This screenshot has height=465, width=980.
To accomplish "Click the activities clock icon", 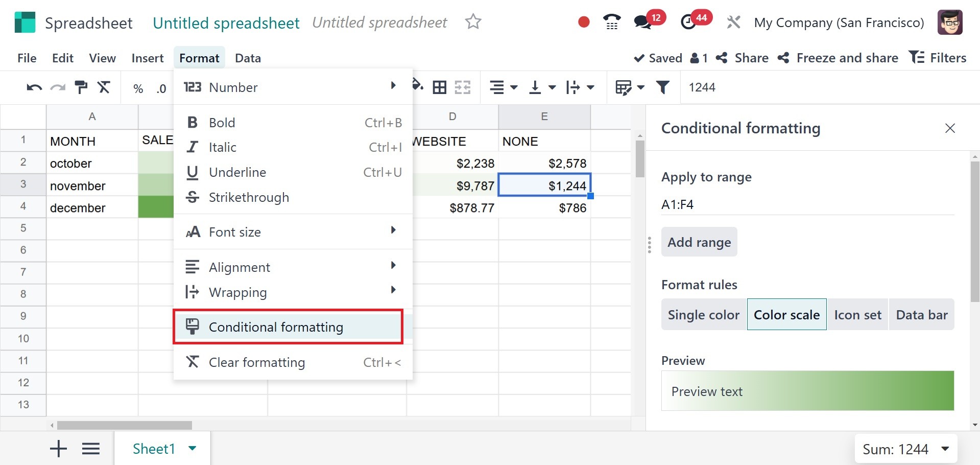I will (688, 22).
